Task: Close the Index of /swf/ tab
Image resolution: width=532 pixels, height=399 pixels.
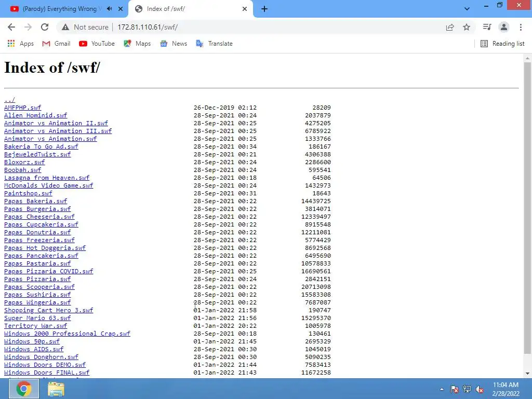Action: point(245,9)
